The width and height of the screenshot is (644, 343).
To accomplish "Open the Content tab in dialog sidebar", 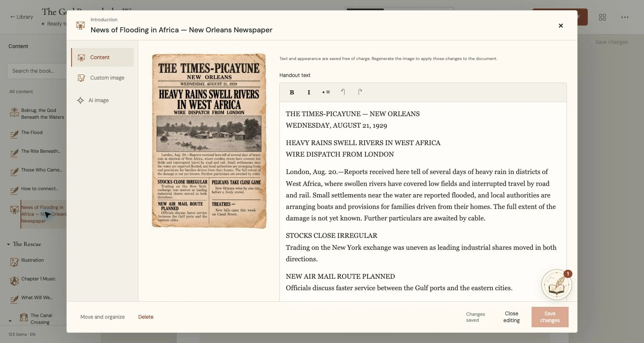I will tap(102, 57).
